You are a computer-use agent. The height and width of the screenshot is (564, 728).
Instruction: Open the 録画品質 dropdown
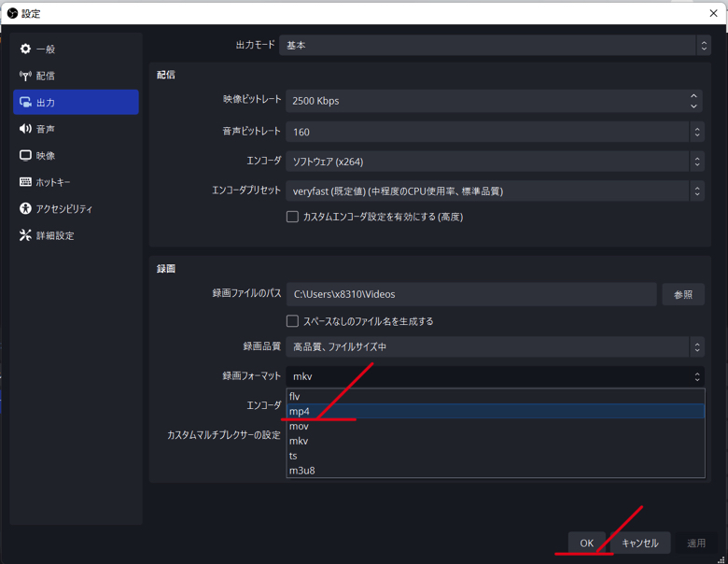click(x=495, y=346)
